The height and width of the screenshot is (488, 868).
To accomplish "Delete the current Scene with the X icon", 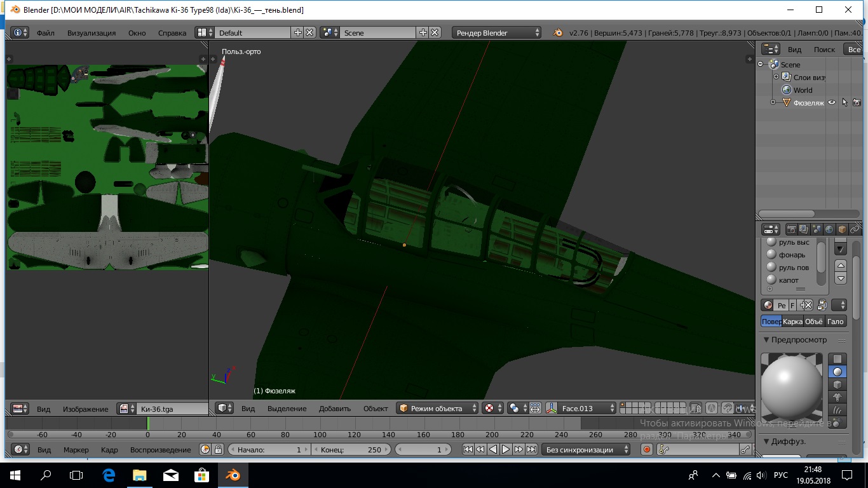I will tap(435, 32).
